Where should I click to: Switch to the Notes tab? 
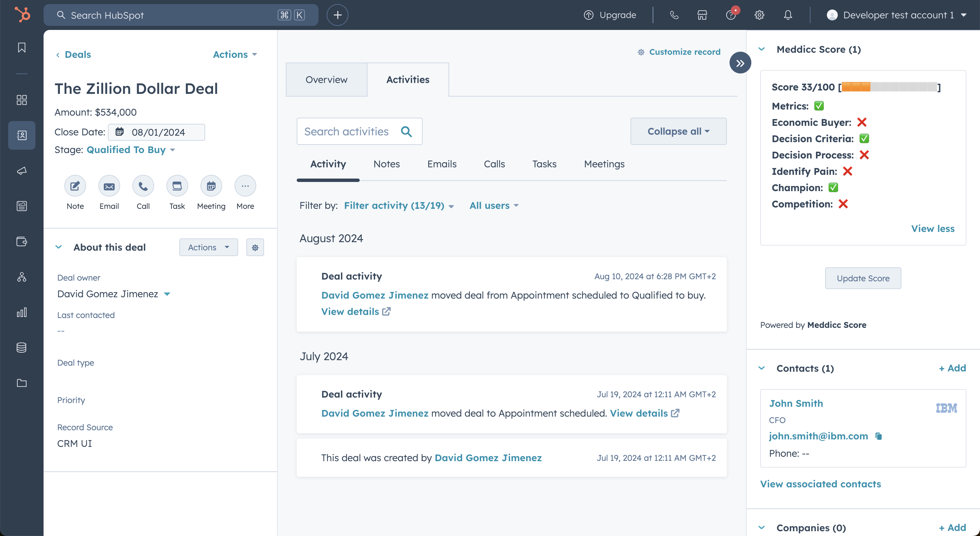click(386, 164)
